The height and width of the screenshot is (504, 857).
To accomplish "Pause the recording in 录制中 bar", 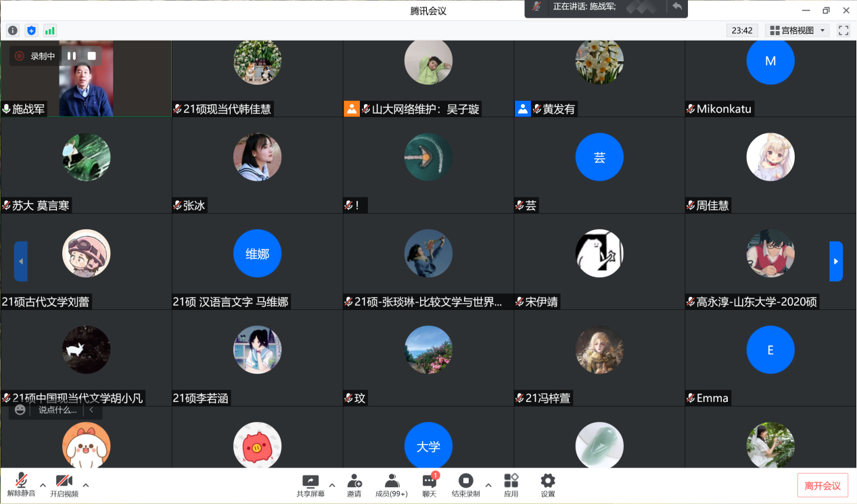I will 72,56.
